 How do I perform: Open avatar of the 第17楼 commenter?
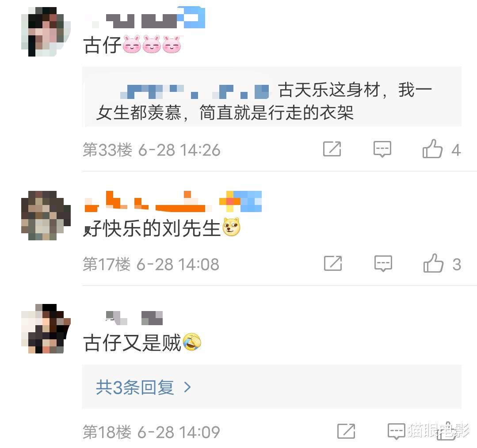[x=46, y=216]
